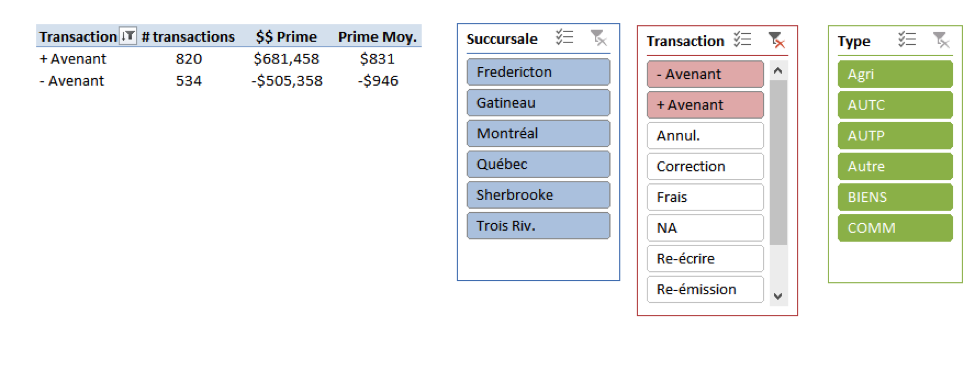Filter by the Montréal branch

pyautogui.click(x=538, y=133)
